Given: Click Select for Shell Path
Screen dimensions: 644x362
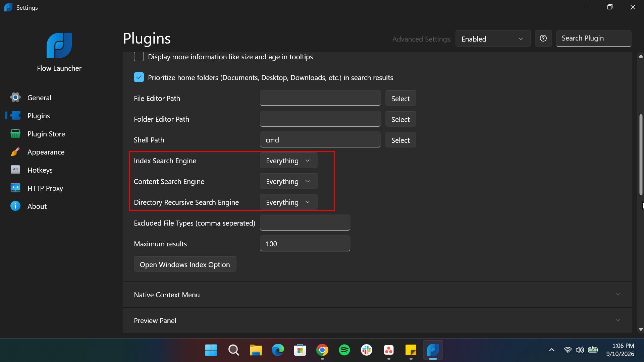Looking at the screenshot, I should tap(400, 140).
